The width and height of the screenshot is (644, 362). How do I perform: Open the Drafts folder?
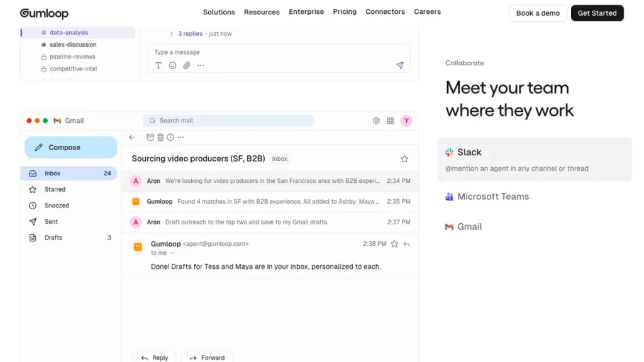coord(69,238)
